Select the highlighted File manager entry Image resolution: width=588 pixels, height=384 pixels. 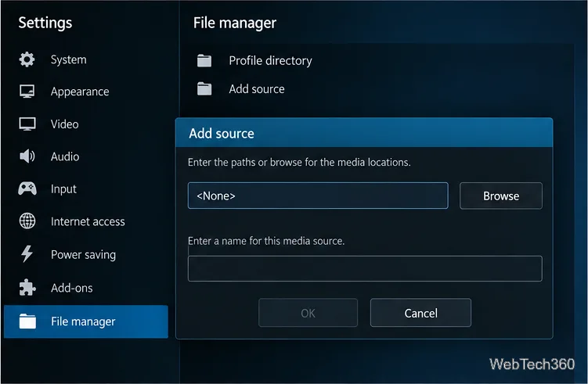86,321
